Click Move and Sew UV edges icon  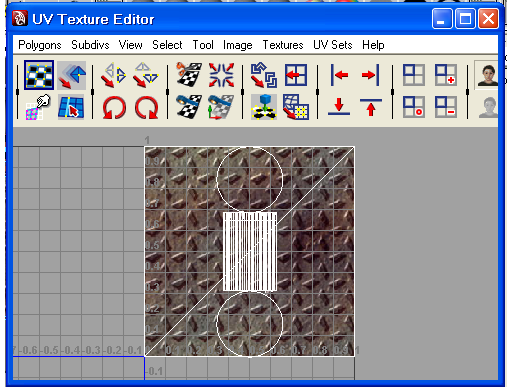pos(221,107)
